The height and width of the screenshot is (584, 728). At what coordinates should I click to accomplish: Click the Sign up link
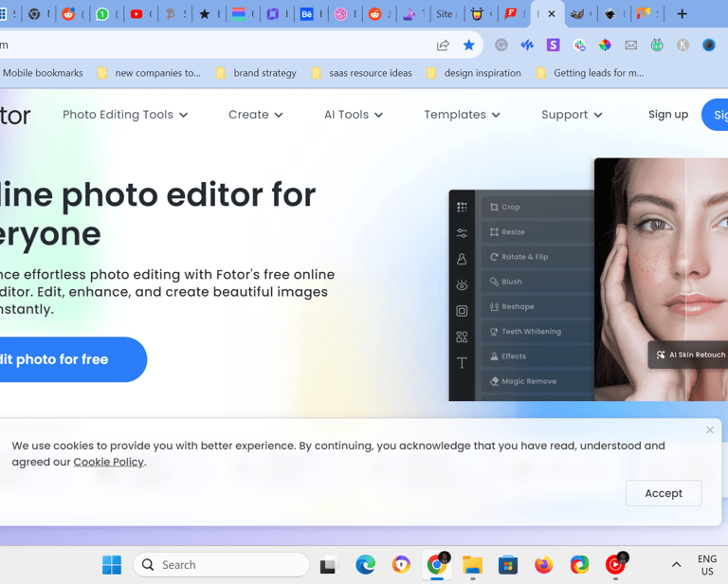click(x=668, y=114)
